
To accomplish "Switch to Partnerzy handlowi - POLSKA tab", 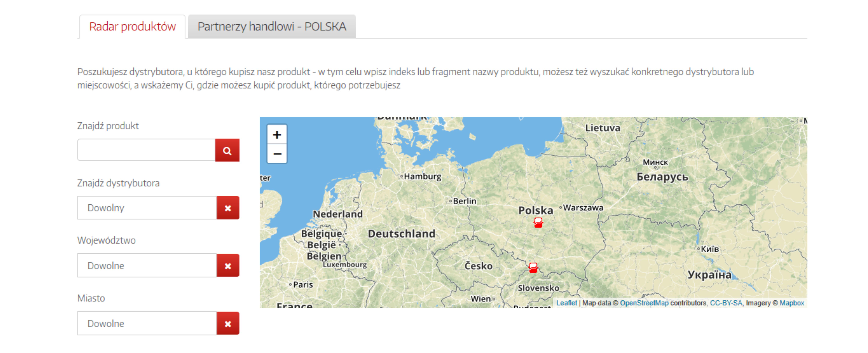I will click(272, 27).
